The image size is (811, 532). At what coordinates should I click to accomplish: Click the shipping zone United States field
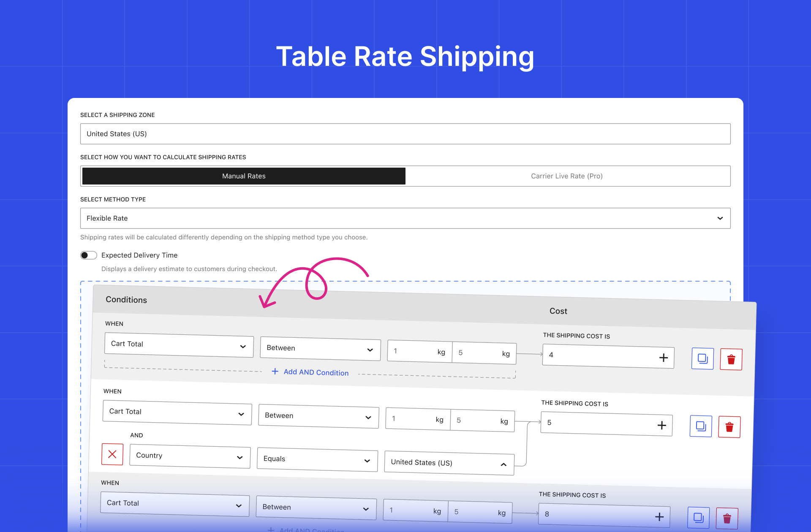405,134
